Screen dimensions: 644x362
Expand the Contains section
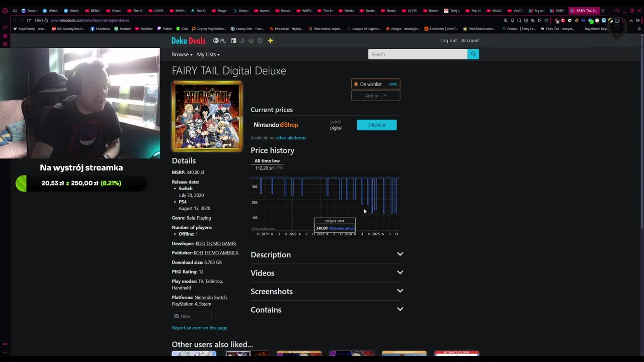pos(327,310)
